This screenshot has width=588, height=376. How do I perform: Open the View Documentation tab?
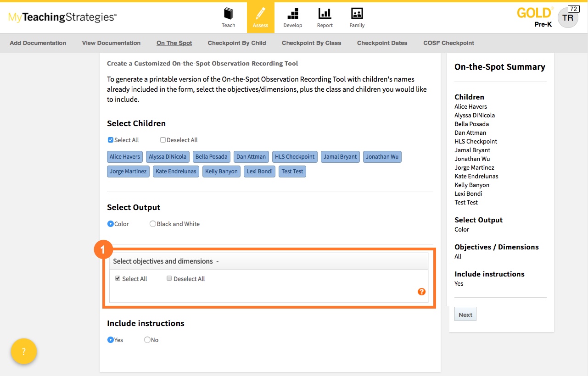click(111, 43)
